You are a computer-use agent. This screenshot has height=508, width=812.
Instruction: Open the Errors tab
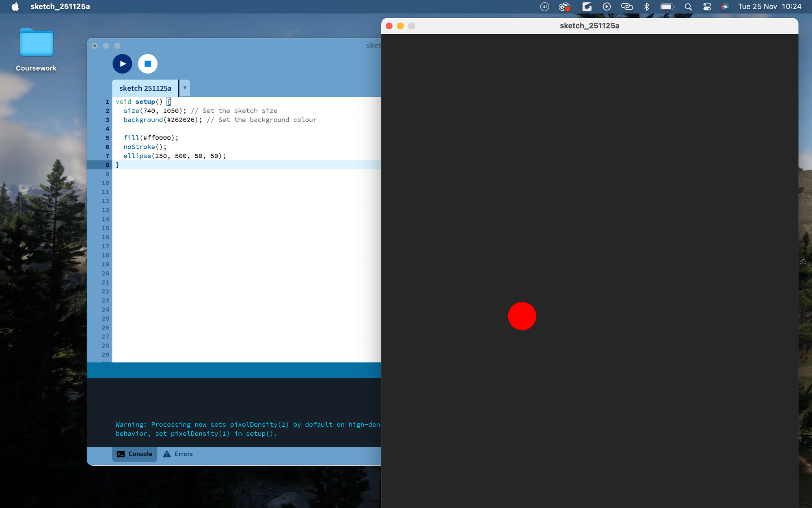pyautogui.click(x=178, y=454)
